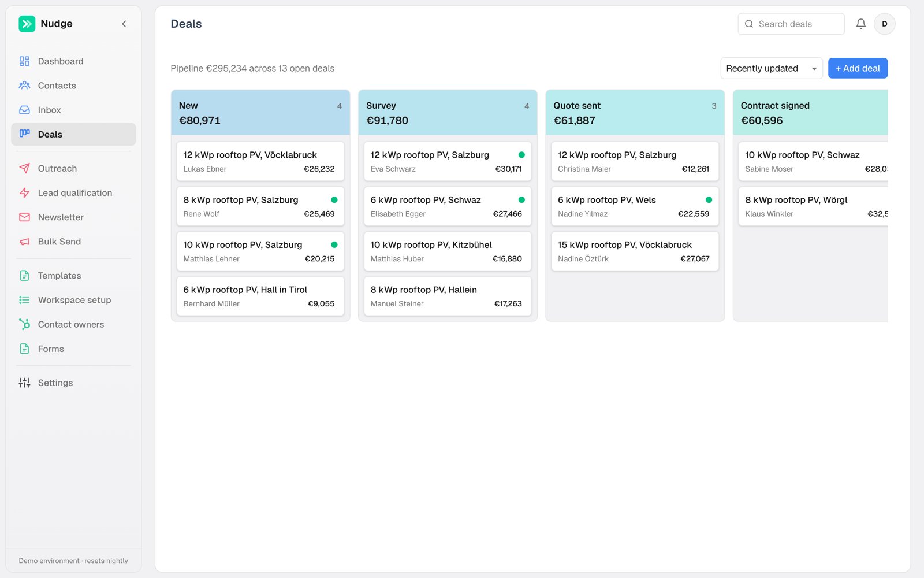Click the Lead qualification lightning icon

(24, 192)
